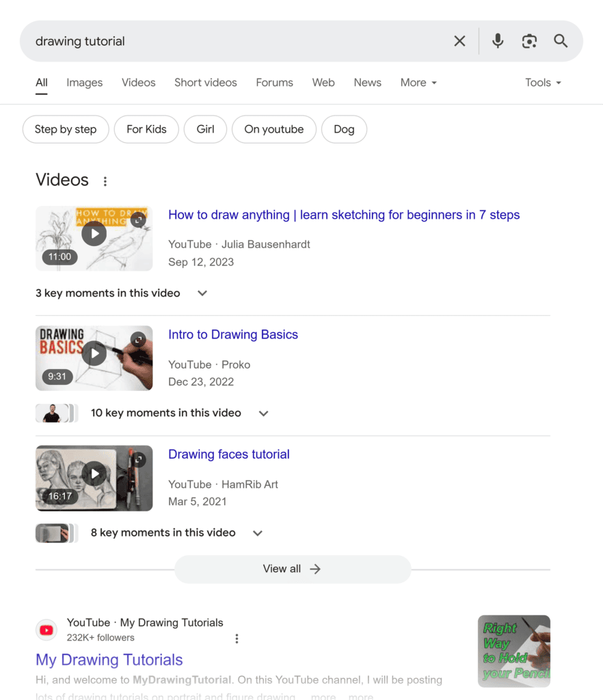This screenshot has height=700, width=603.
Task: Open the My Drawing Tutorials channel link
Action: pyautogui.click(x=109, y=660)
